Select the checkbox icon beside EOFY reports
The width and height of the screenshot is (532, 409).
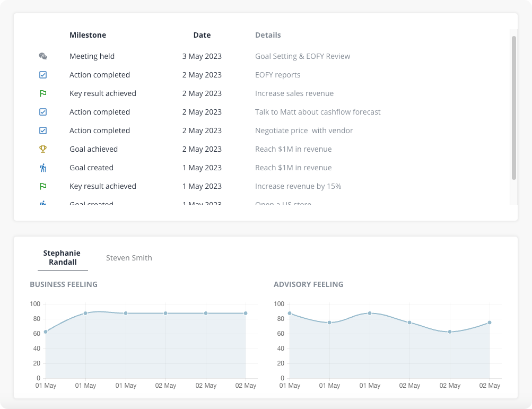43,74
